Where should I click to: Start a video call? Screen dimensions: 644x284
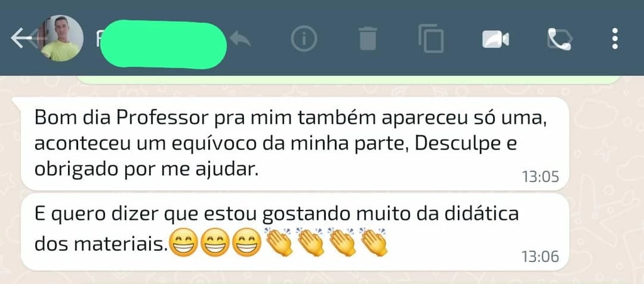tap(496, 39)
